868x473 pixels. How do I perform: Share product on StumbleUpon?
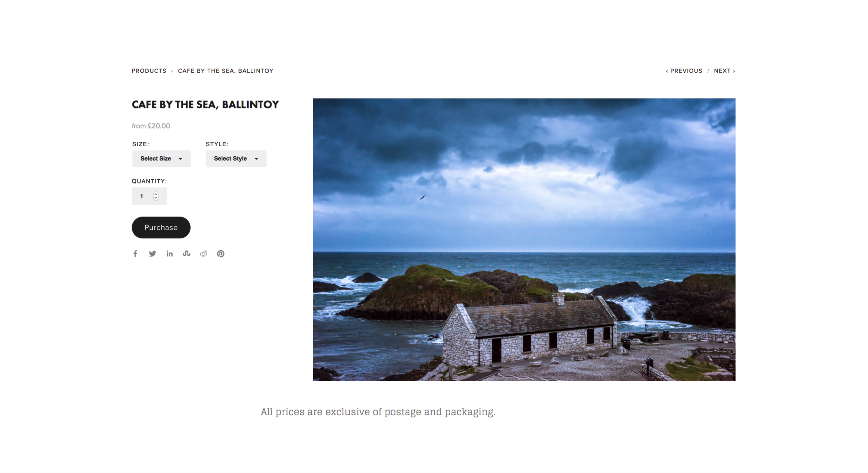click(186, 254)
